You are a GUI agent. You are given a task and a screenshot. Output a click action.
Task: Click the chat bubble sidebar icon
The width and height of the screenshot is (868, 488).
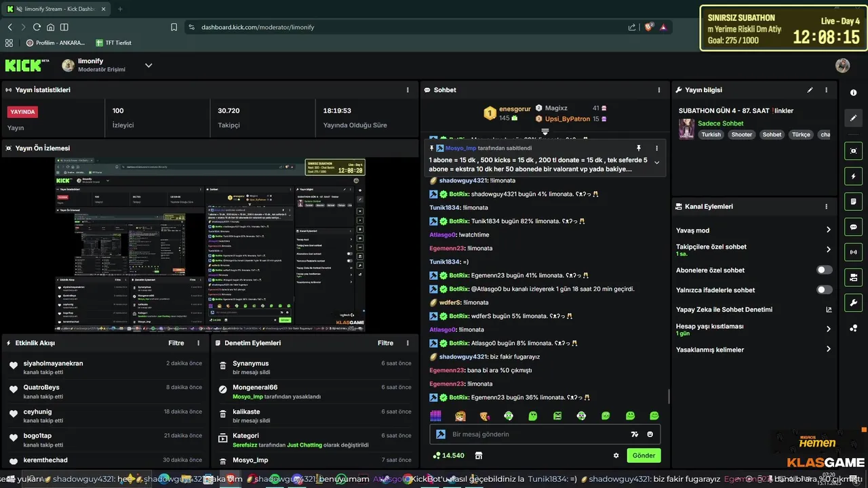pos(853,227)
